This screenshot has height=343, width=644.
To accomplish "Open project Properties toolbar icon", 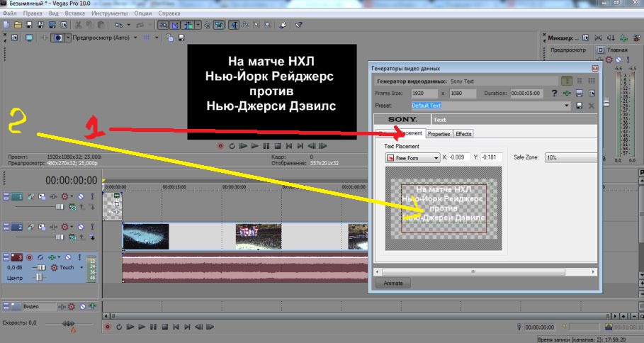I will point(64,25).
